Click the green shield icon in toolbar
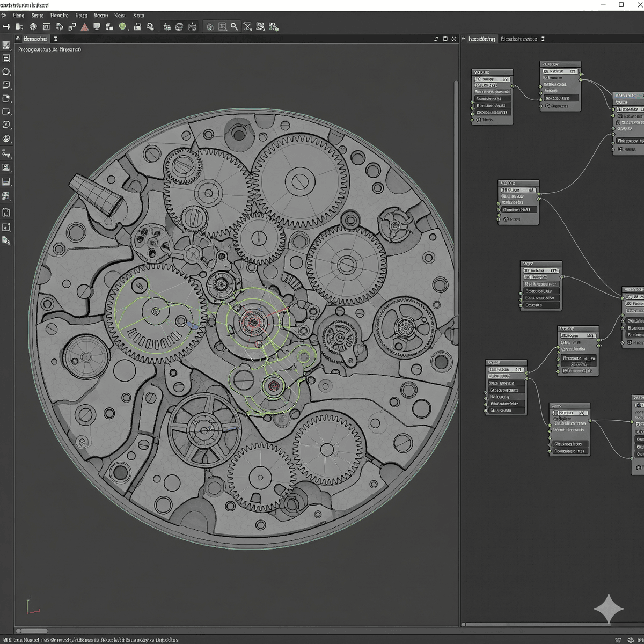This screenshot has height=644, width=644. (122, 26)
